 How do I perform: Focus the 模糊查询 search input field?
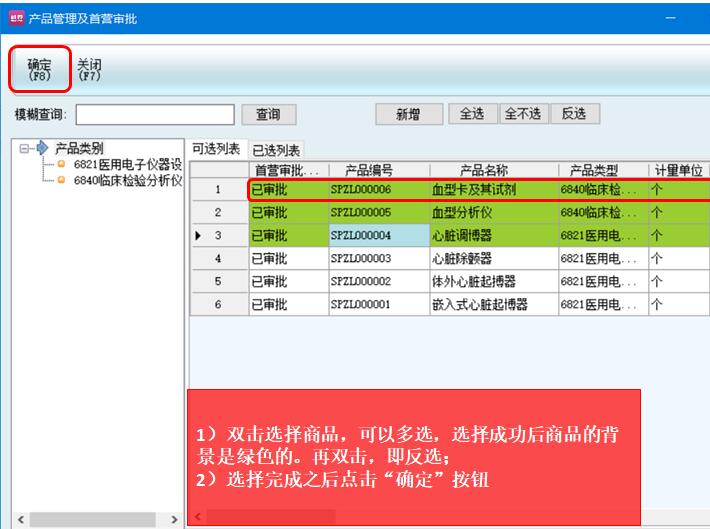coord(154,115)
